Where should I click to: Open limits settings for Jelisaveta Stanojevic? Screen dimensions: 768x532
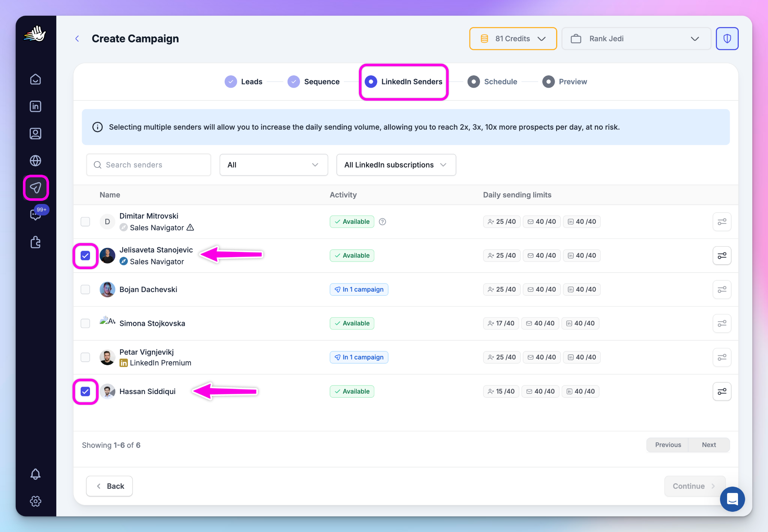722,256
